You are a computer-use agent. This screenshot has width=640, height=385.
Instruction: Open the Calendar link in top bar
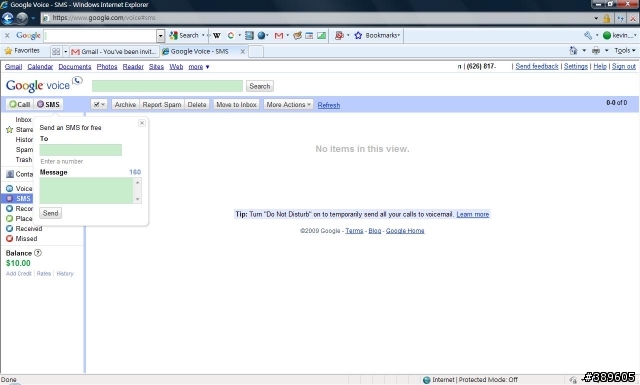tap(40, 67)
